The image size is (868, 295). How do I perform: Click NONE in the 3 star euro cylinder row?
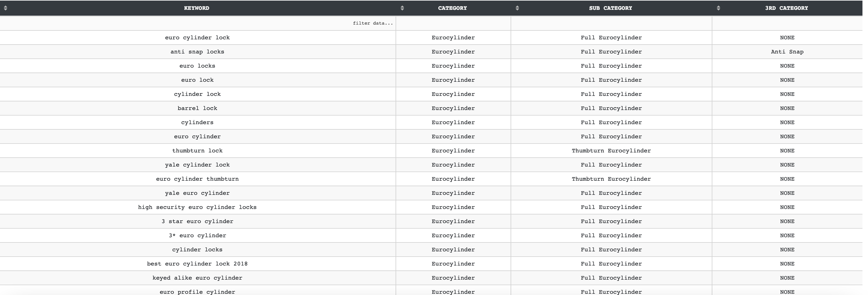click(x=787, y=221)
